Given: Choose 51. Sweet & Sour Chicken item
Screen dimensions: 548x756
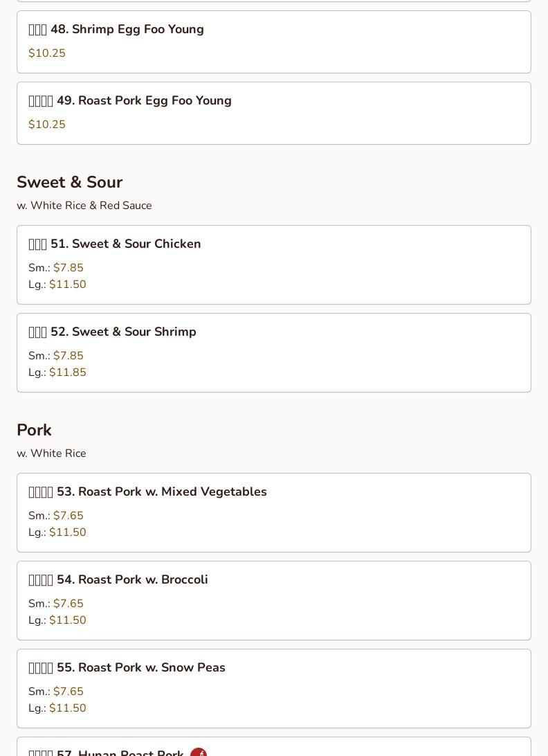Looking at the screenshot, I should (x=274, y=264).
